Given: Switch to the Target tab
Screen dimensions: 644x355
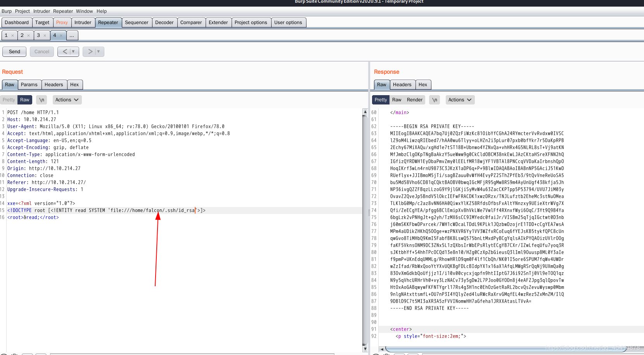Looking at the screenshot, I should 42,23.
